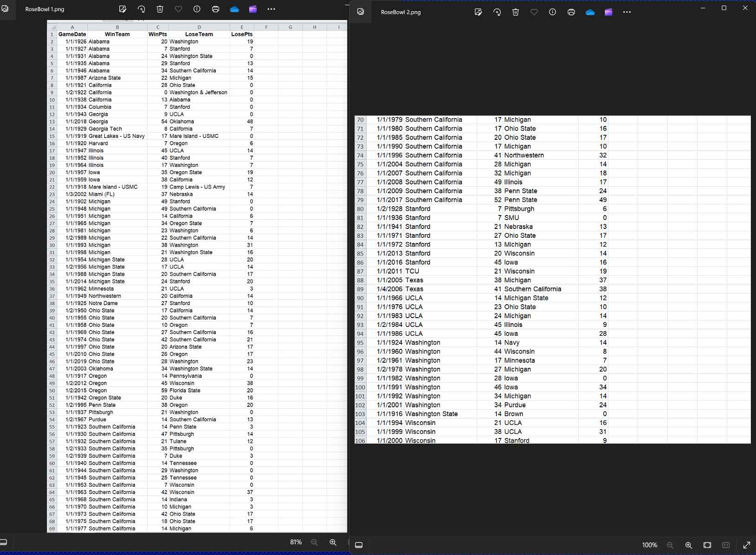This screenshot has height=555, width=756.
Task: Select the Miami (FL) cell
Action: click(117, 194)
